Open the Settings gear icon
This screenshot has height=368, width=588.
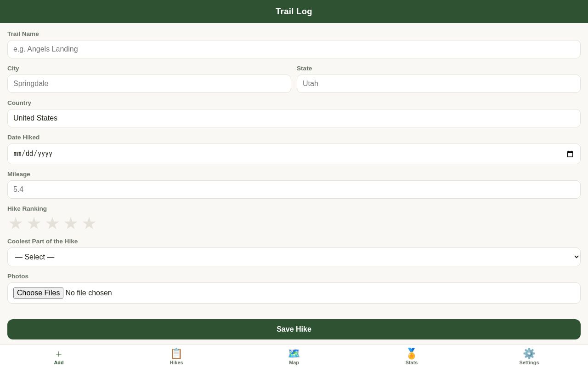pyautogui.click(x=529, y=354)
